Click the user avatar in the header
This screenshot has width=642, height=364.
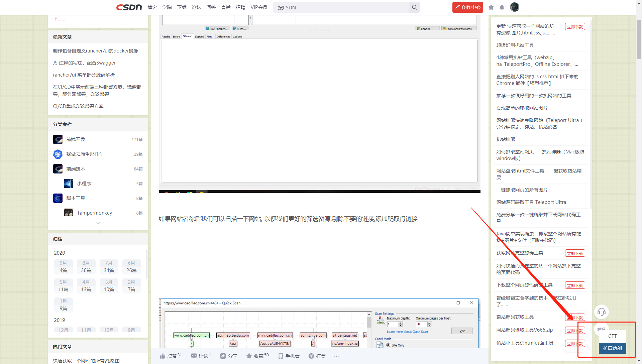pyautogui.click(x=514, y=7)
